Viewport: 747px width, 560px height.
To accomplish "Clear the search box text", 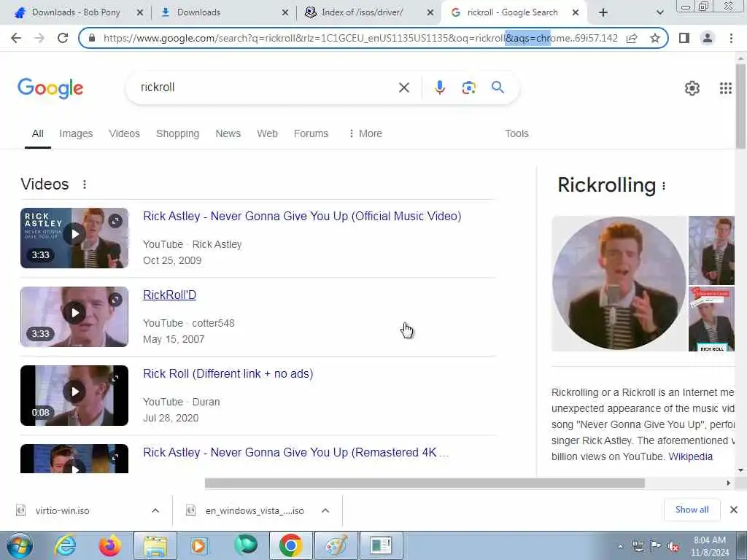I will pos(404,87).
